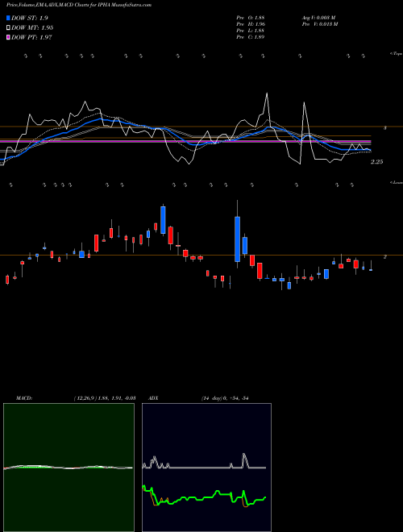The image size is (403, 532).
Task: Click the 'ADX' panel heading
Action: (x=153, y=398)
